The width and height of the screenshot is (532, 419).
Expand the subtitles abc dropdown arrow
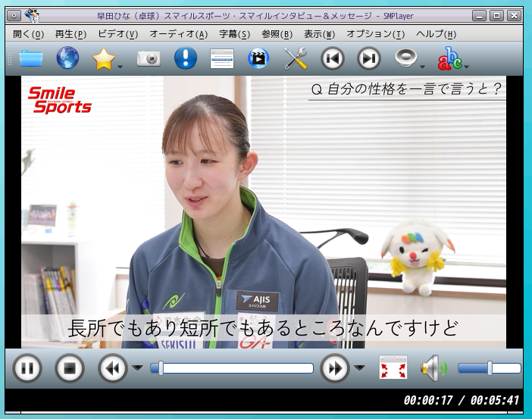coord(467,67)
